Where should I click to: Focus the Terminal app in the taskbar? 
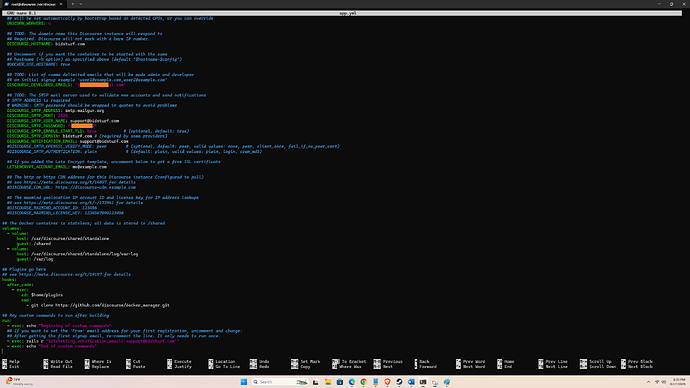pyautogui.click(x=423, y=382)
